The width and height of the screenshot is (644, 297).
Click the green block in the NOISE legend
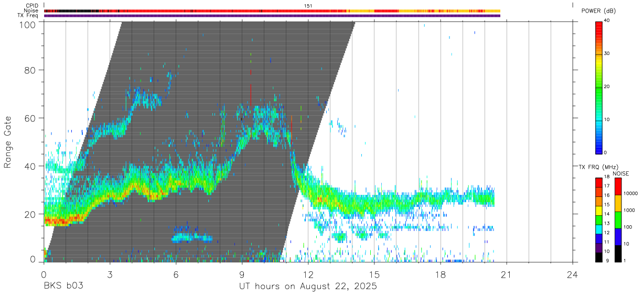click(617, 220)
